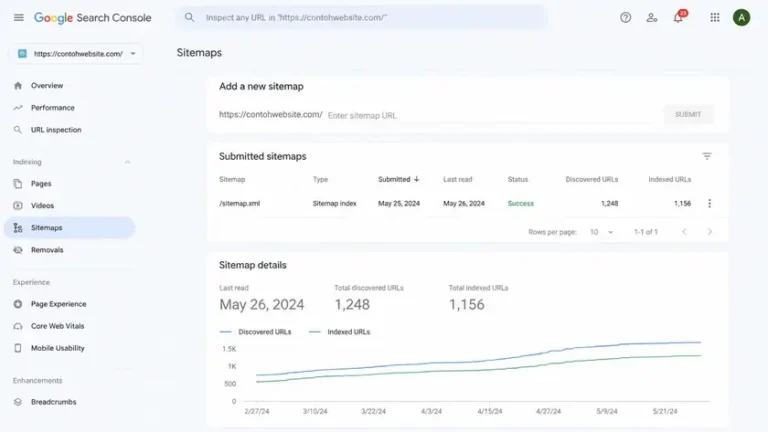The height and width of the screenshot is (432, 768).
Task: Open Breadcrumbs enhancement report
Action: click(53, 402)
